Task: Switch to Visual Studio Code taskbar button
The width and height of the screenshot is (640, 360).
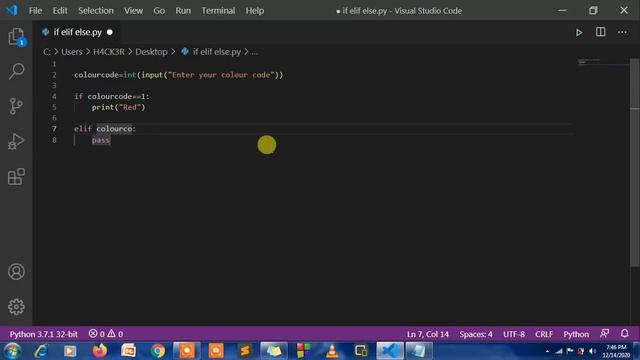Action: [390, 351]
